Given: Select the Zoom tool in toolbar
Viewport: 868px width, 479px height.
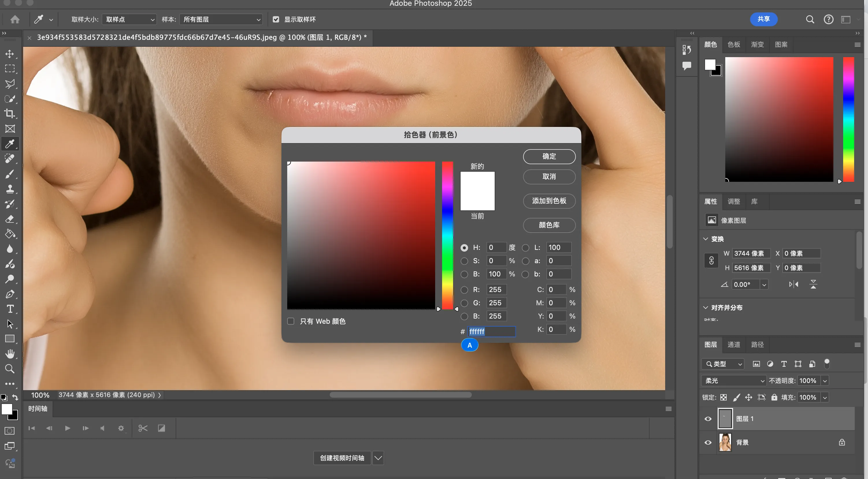Looking at the screenshot, I should coord(10,369).
